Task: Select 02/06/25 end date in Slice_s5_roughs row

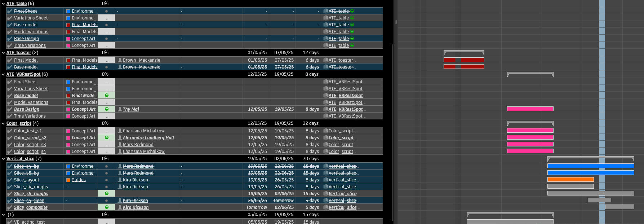Action: point(284,194)
